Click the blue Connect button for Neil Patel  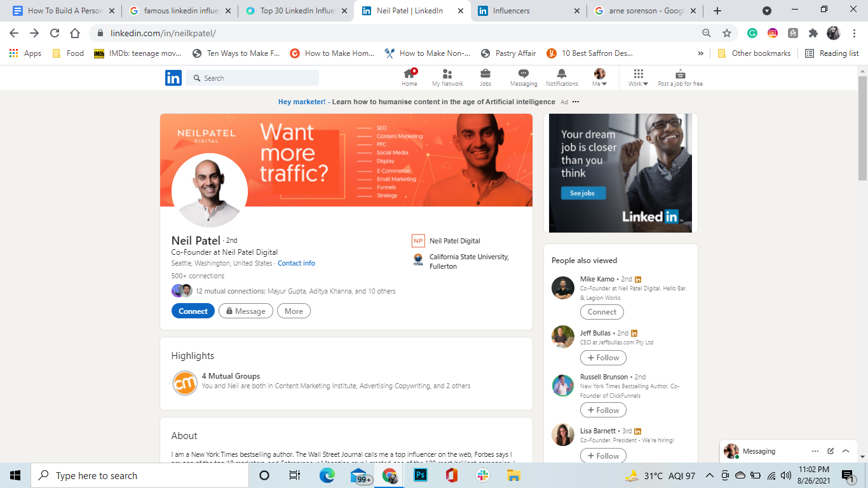point(193,311)
